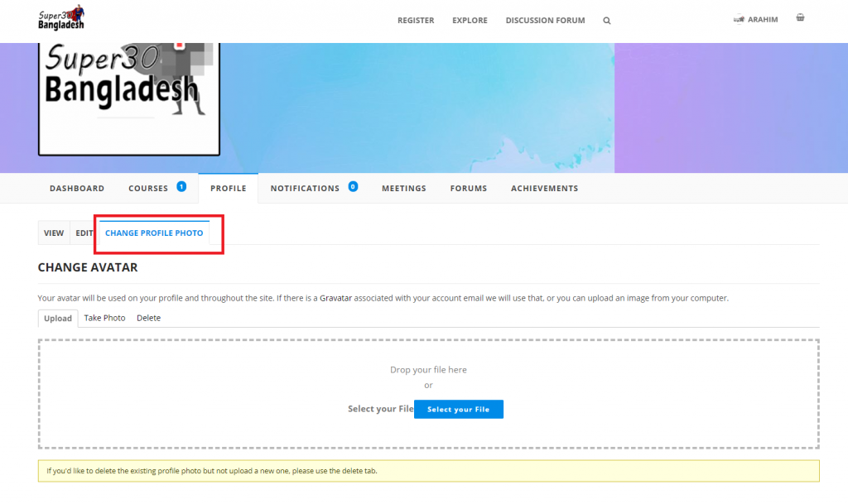The width and height of the screenshot is (848, 504).
Task: Open the Forums tab
Action: click(x=469, y=189)
